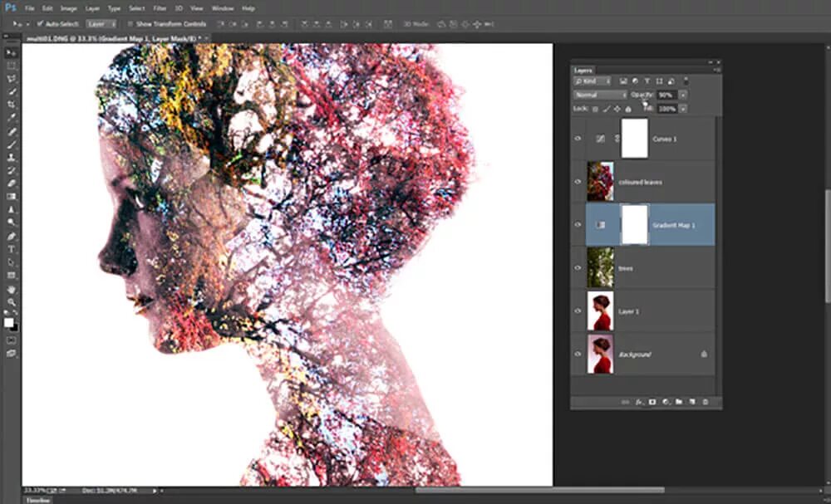Viewport: 831px width, 504px height.
Task: Select the Horizontal Type tool
Action: click(x=11, y=249)
